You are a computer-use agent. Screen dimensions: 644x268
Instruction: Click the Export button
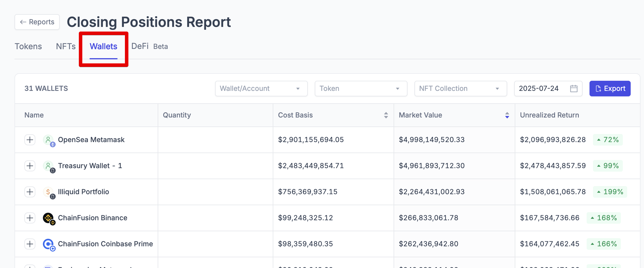point(610,89)
